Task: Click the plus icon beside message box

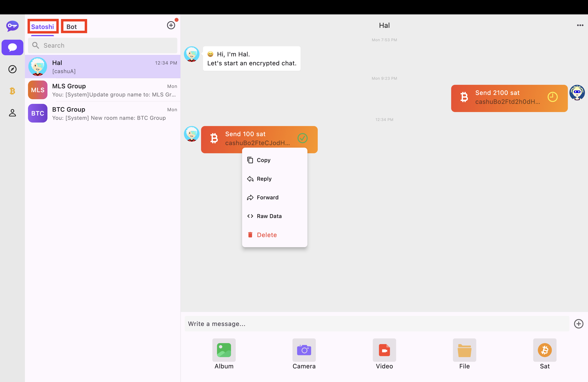Action: [x=579, y=324]
